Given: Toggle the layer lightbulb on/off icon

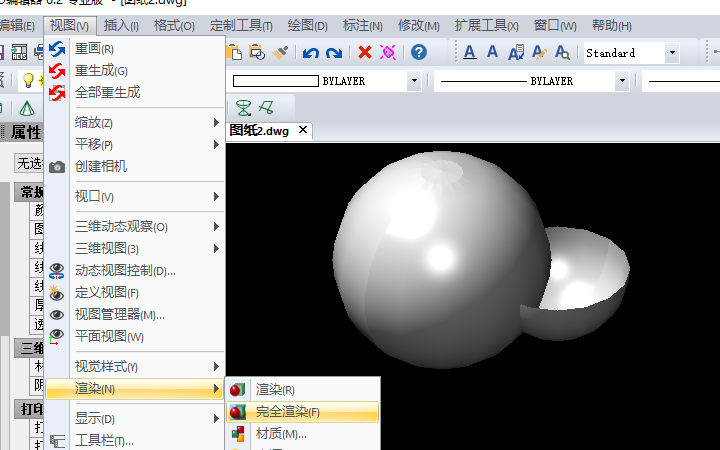Looking at the screenshot, I should (x=28, y=80).
